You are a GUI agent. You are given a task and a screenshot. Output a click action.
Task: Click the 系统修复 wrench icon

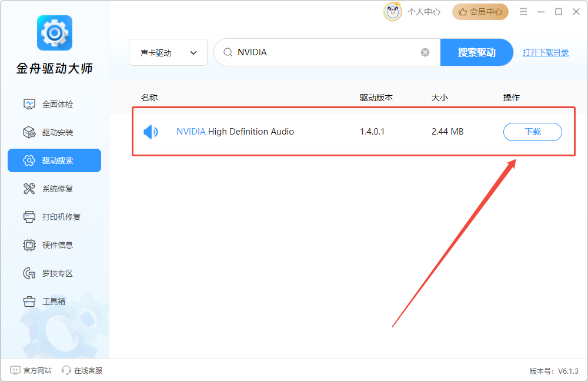pyautogui.click(x=29, y=189)
